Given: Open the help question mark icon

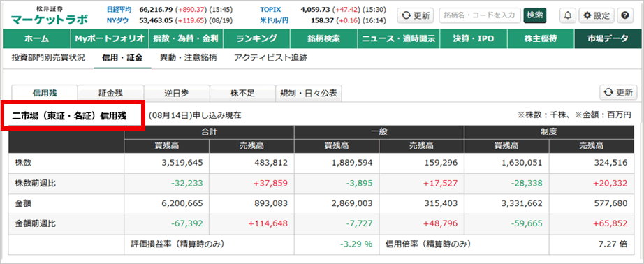Looking at the screenshot, I should (x=625, y=15).
